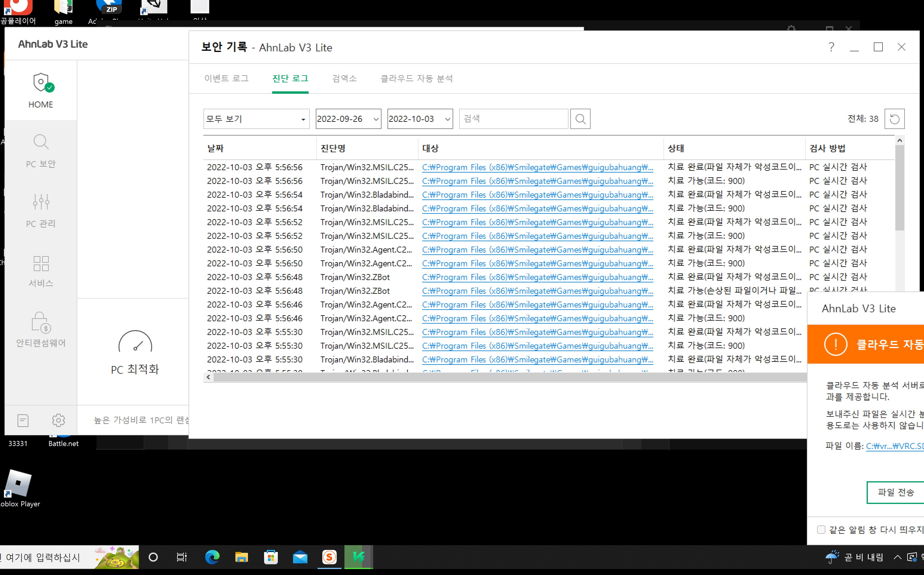Open first Trojan/Win32.MSIL file path link
This screenshot has height=575, width=924.
point(537,167)
